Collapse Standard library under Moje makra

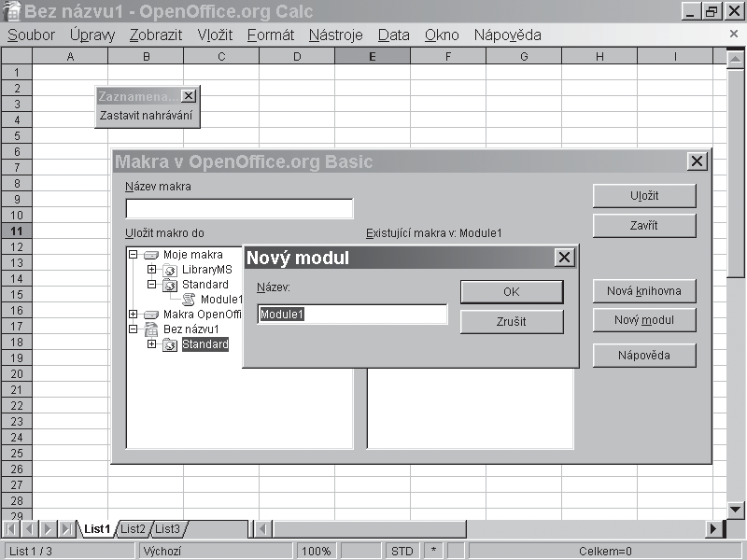point(151,285)
